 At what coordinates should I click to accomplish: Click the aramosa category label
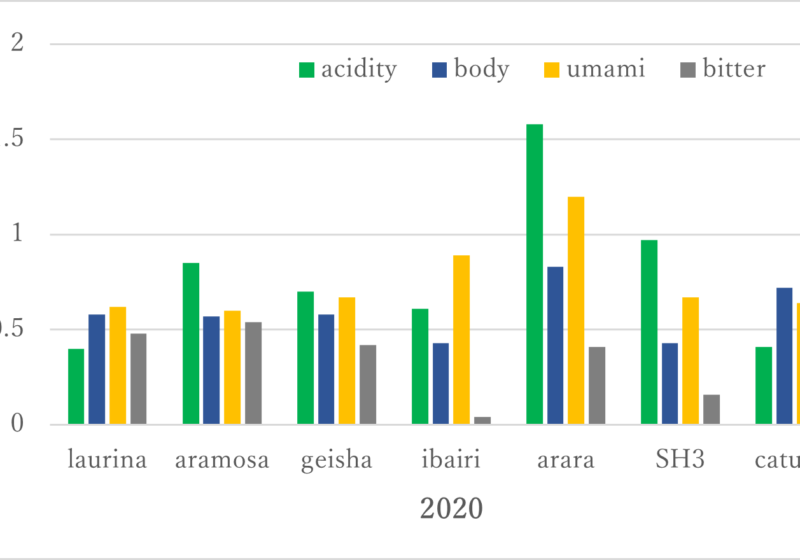pyautogui.click(x=221, y=461)
